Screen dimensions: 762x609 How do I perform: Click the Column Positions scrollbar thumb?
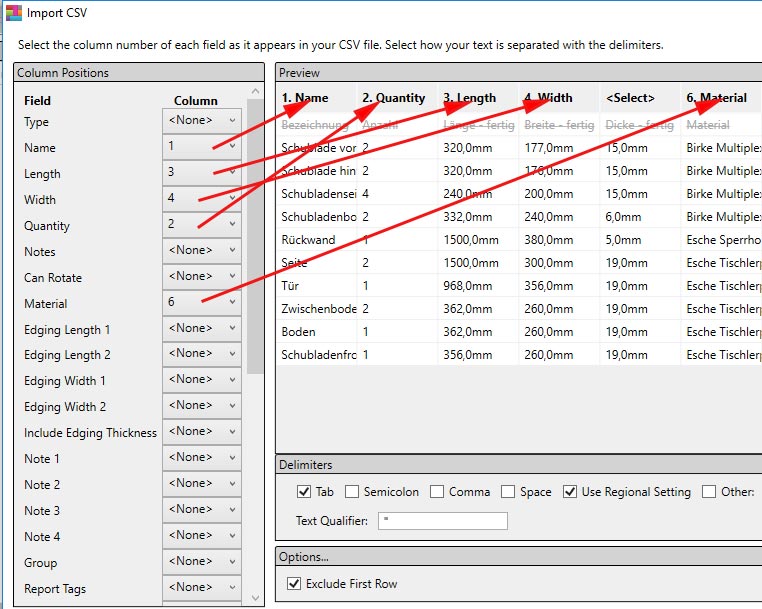[255, 236]
